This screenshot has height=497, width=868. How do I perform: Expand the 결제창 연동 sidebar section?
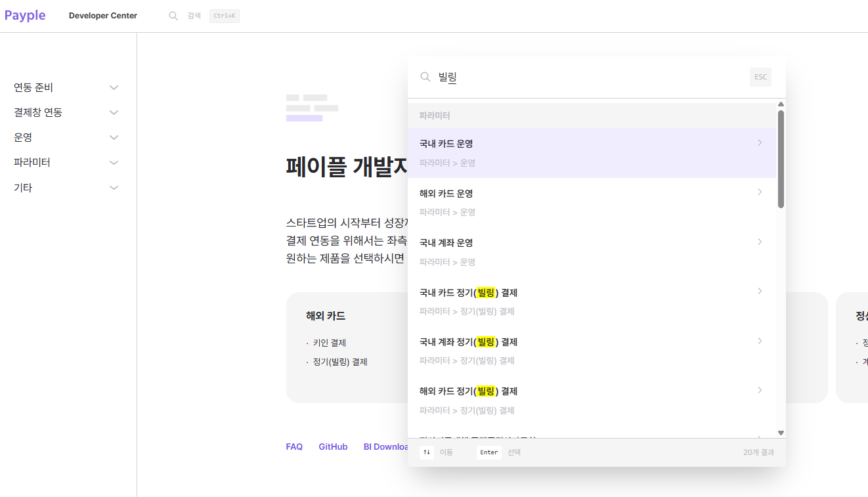click(114, 112)
